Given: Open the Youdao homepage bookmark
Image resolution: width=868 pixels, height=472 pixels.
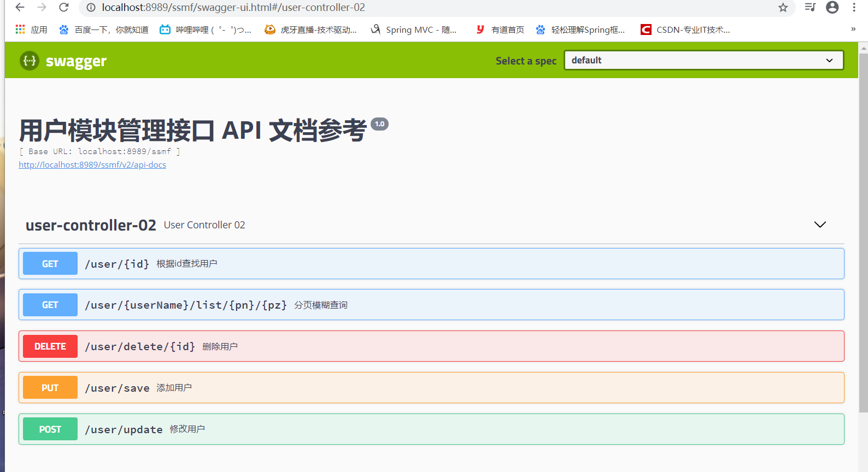Looking at the screenshot, I should coord(500,29).
